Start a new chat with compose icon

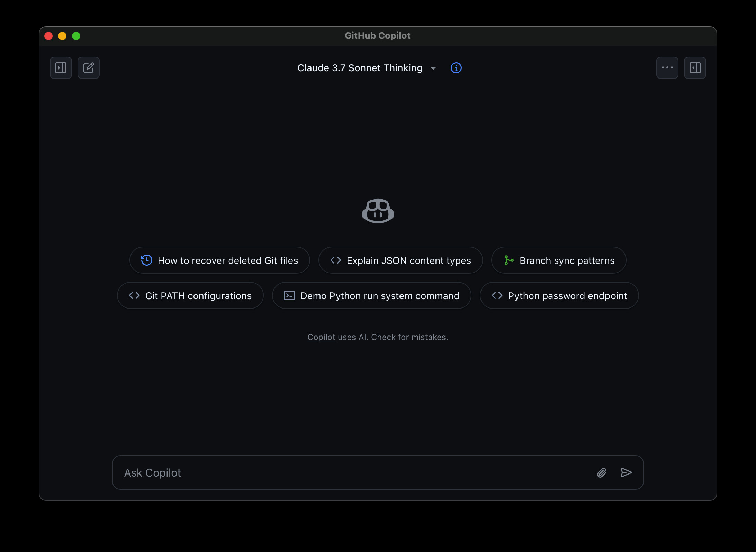click(x=89, y=68)
